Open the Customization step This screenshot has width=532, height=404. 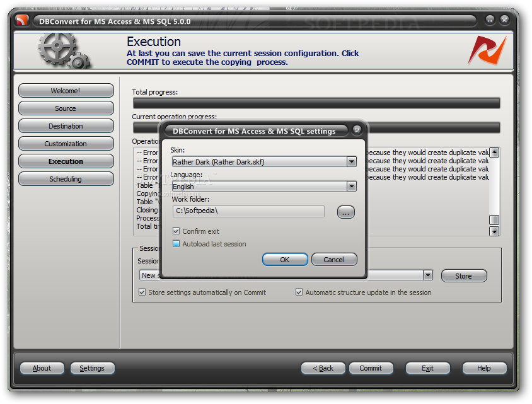coord(66,144)
